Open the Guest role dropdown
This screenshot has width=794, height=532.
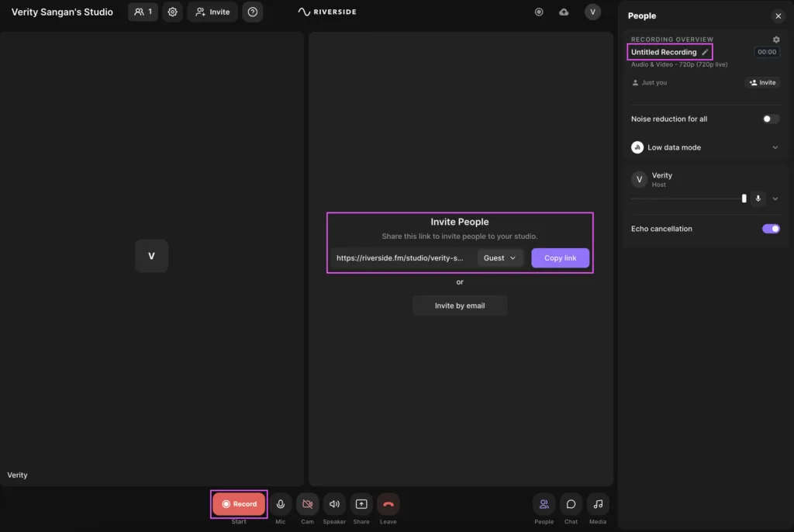click(x=499, y=258)
